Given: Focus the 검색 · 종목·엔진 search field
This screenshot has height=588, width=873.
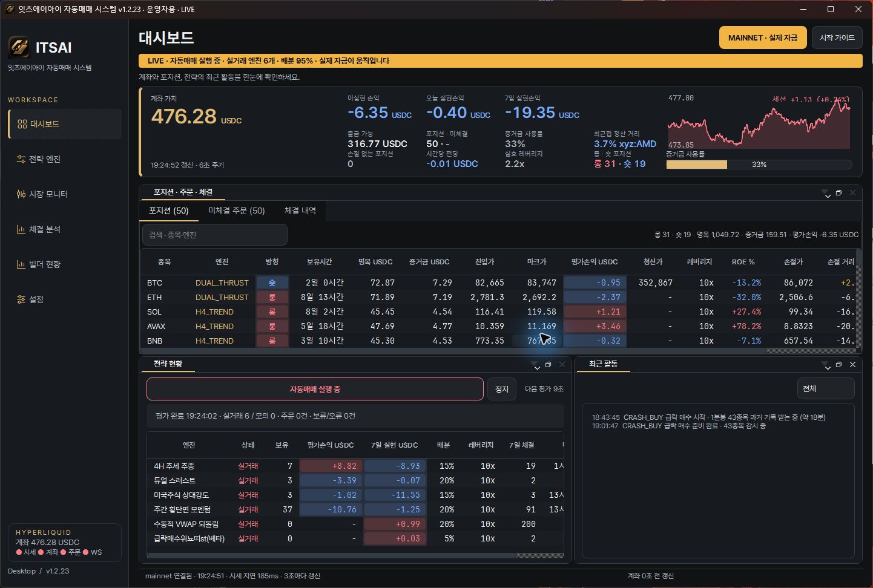Looking at the screenshot, I should tap(215, 235).
